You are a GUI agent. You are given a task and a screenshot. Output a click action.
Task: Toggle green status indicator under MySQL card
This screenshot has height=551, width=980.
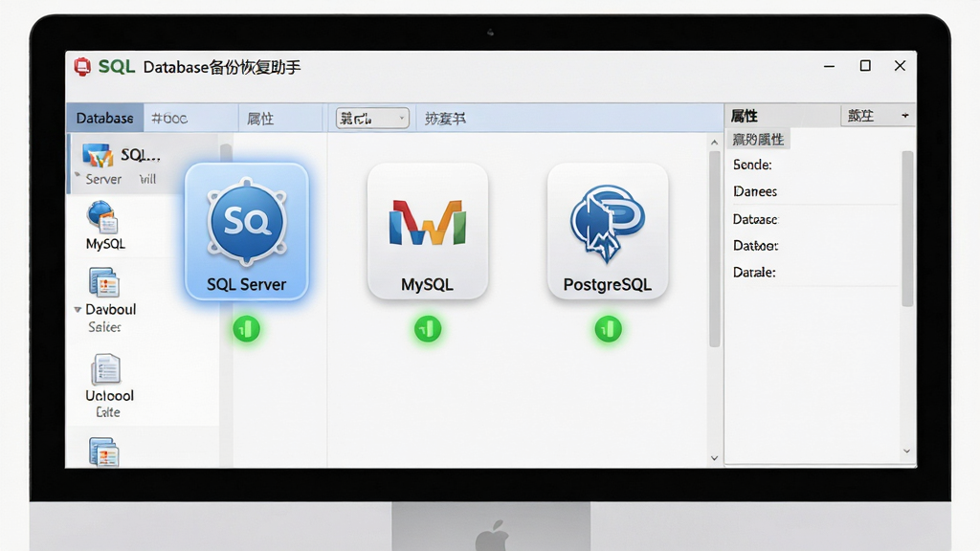428,329
